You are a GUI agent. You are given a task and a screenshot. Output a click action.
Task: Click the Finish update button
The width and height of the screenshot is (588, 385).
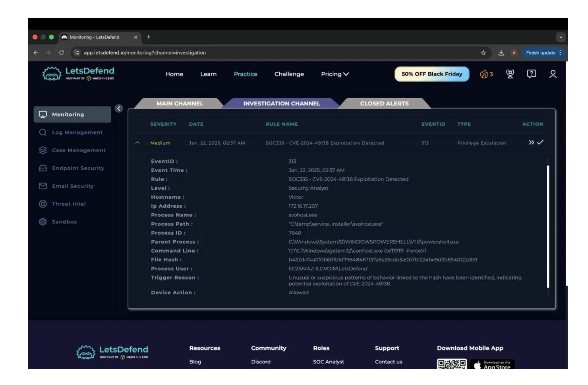click(x=544, y=52)
